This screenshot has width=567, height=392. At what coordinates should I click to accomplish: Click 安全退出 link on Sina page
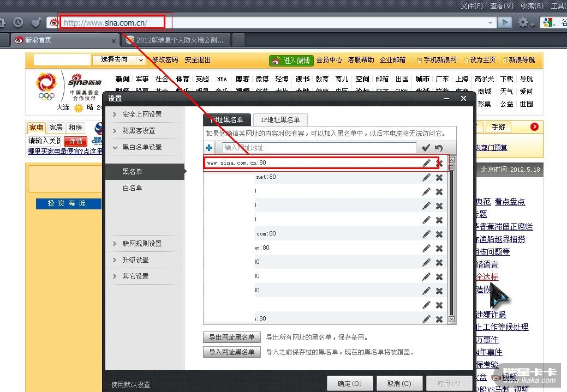click(198, 60)
